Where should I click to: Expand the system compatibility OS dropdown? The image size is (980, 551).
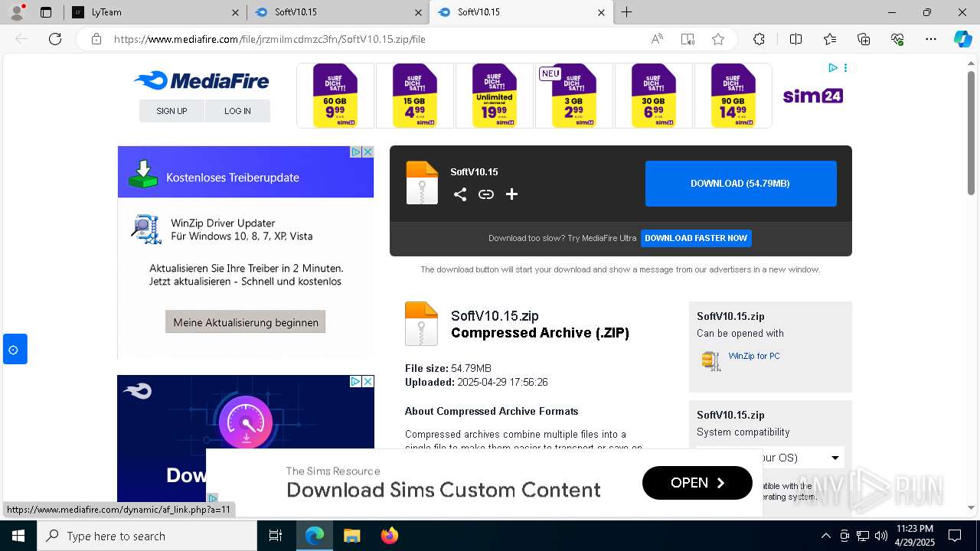(770, 458)
